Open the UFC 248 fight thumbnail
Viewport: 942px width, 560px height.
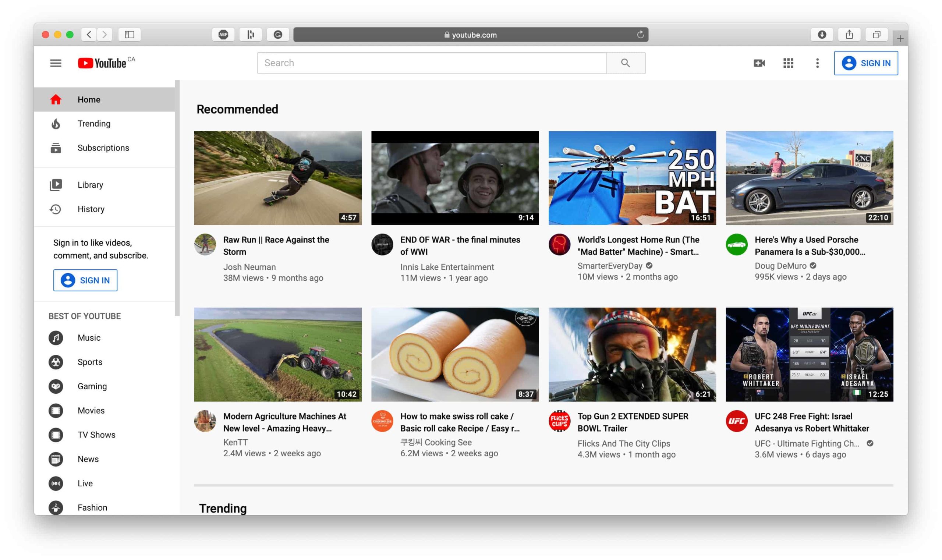pos(809,355)
